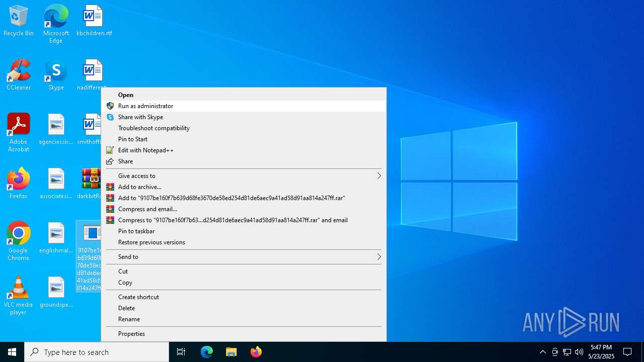This screenshot has width=644, height=362.
Task: Select the englishmal image file icon
Action: click(x=56, y=238)
